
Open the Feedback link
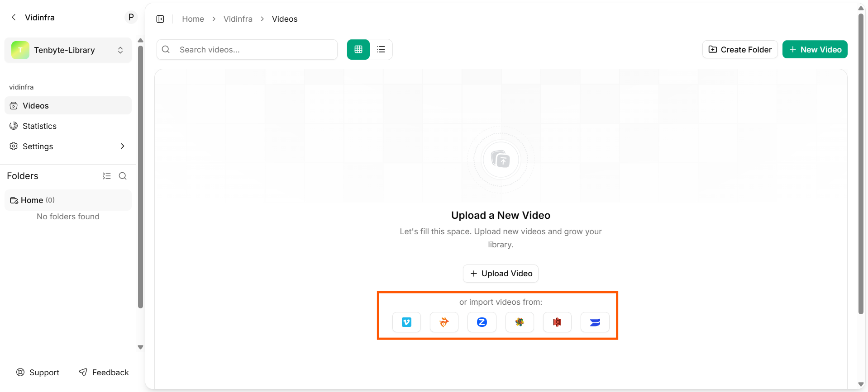pyautogui.click(x=104, y=372)
